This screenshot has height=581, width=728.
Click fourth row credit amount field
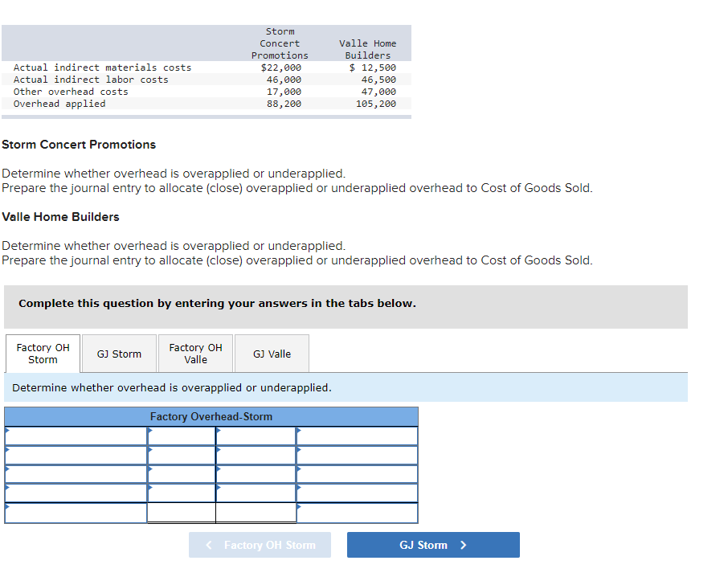point(256,493)
